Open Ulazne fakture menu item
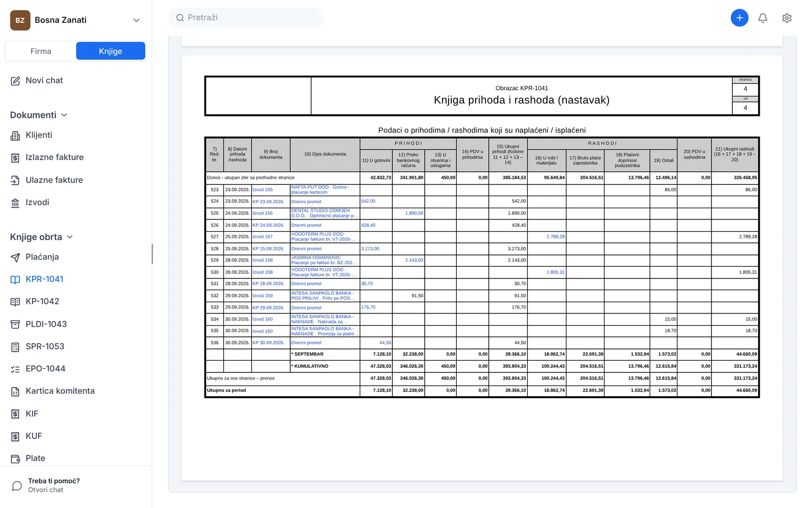 76,180
